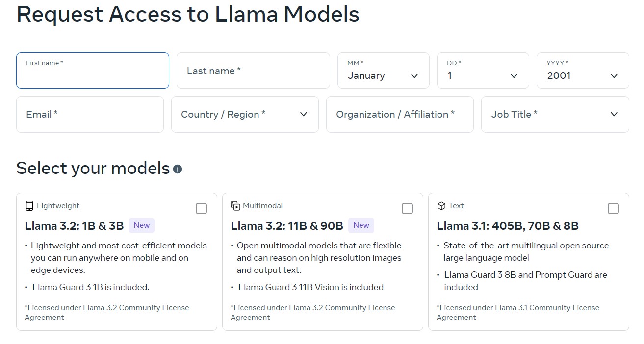
Task: Select the Llama 3.2: 11B & 90B model
Action: pyautogui.click(x=407, y=208)
